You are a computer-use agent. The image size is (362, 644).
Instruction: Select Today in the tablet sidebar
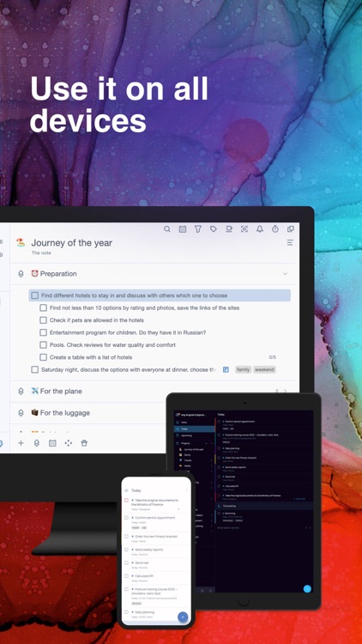coord(195,428)
